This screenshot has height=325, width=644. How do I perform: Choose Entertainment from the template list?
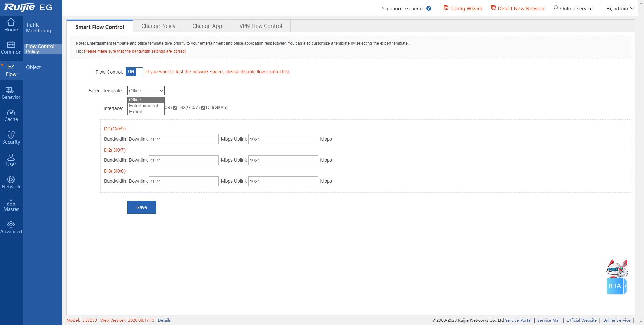click(x=143, y=106)
